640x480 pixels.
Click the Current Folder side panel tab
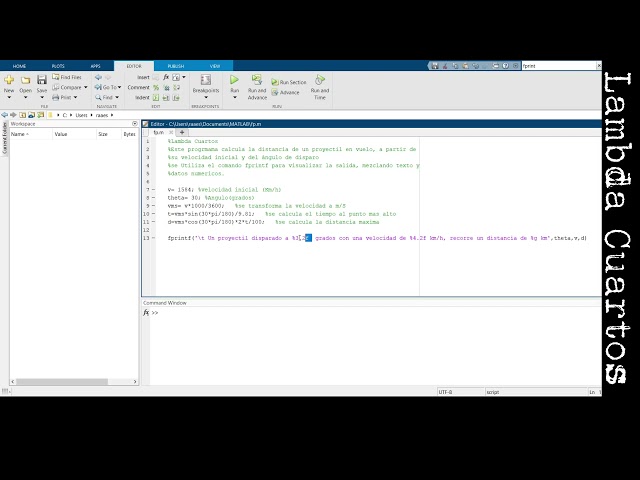4,138
